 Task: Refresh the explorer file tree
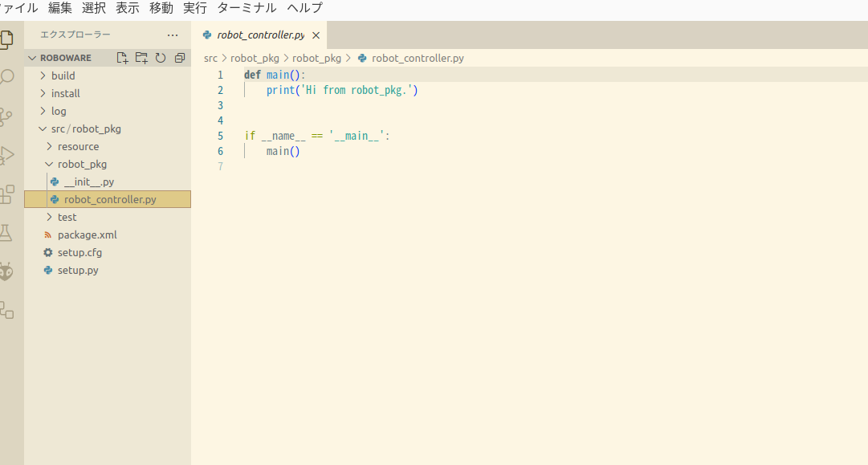click(x=161, y=58)
